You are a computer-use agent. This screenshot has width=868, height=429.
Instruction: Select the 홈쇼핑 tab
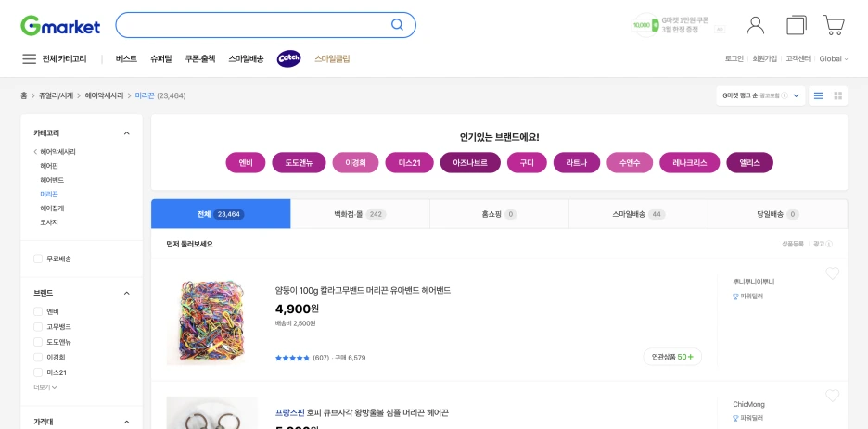click(499, 214)
